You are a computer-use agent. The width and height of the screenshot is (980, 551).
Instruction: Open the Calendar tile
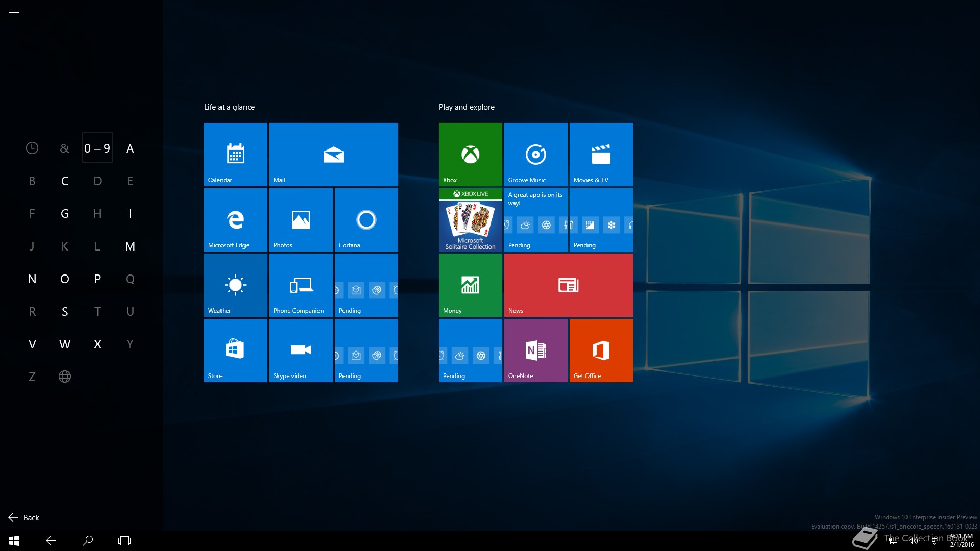235,154
